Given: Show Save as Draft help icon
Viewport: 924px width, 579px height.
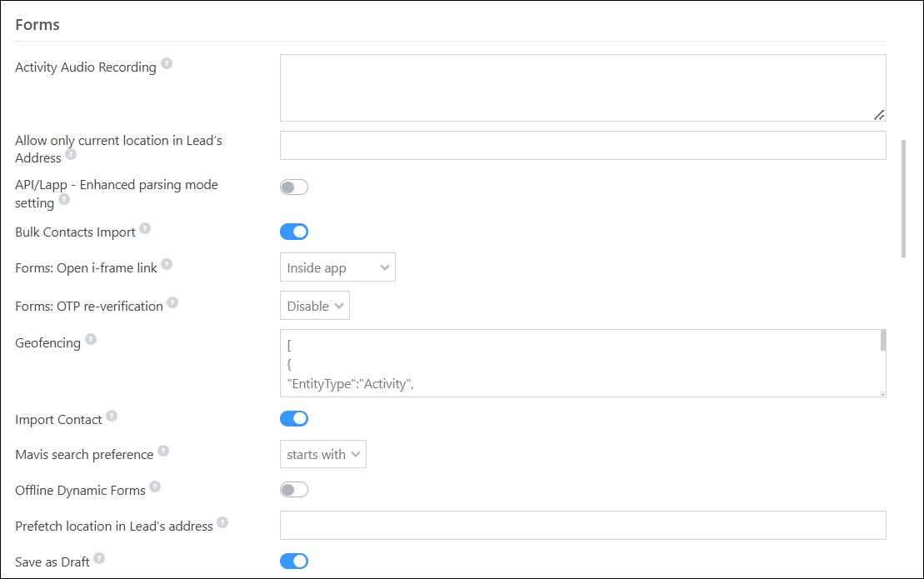Looking at the screenshot, I should point(99,558).
